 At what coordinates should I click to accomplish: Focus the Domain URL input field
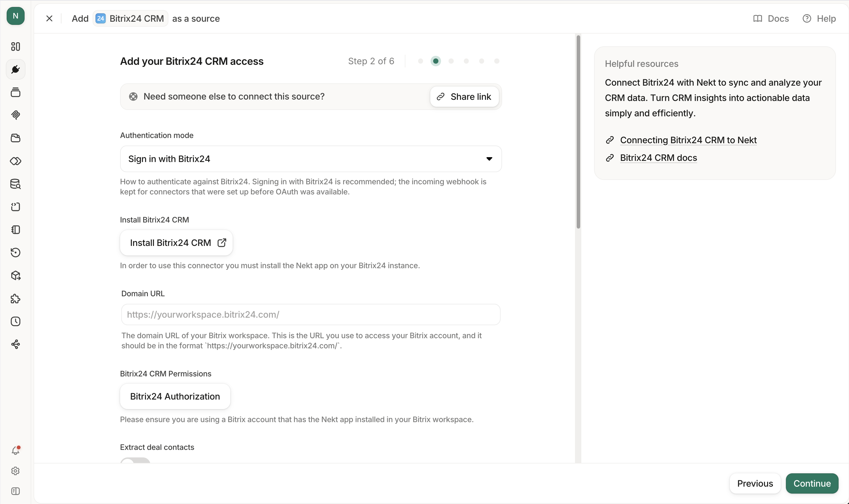coord(311,314)
